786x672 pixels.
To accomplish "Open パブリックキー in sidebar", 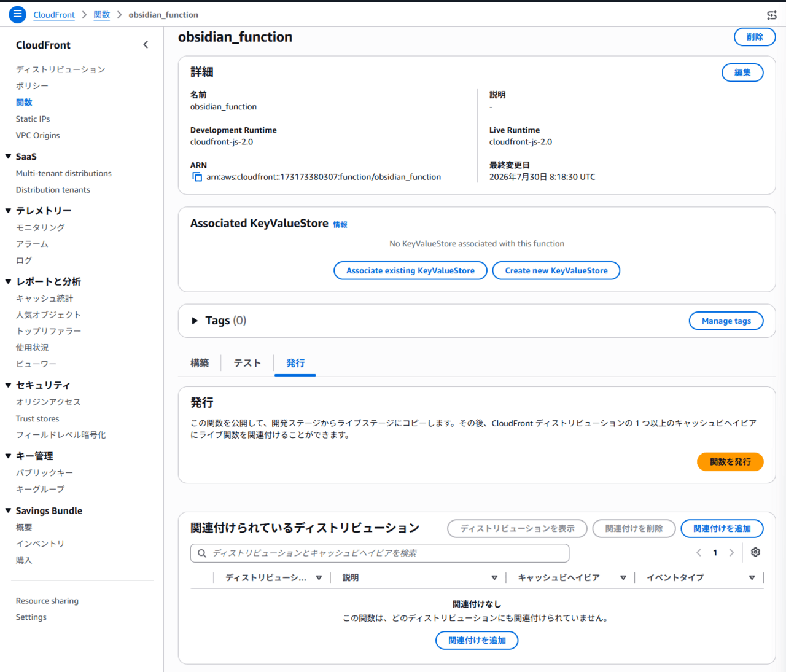I will tap(44, 473).
